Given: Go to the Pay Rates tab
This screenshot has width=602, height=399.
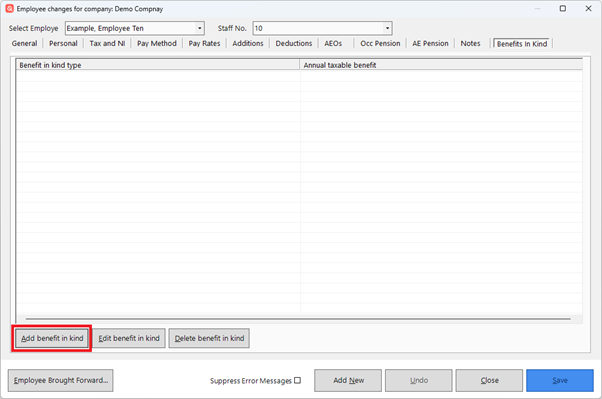Looking at the screenshot, I should [204, 43].
